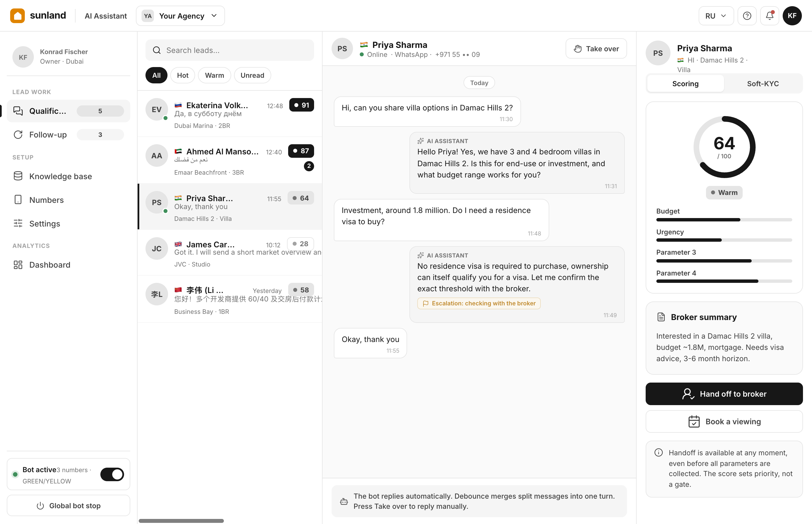The height and width of the screenshot is (524, 812).
Task: Toggle the Bot active switch off
Action: pyautogui.click(x=112, y=474)
